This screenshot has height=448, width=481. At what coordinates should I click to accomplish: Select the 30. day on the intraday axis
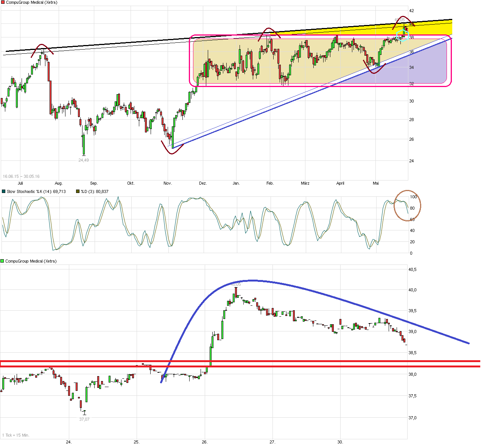(x=340, y=442)
